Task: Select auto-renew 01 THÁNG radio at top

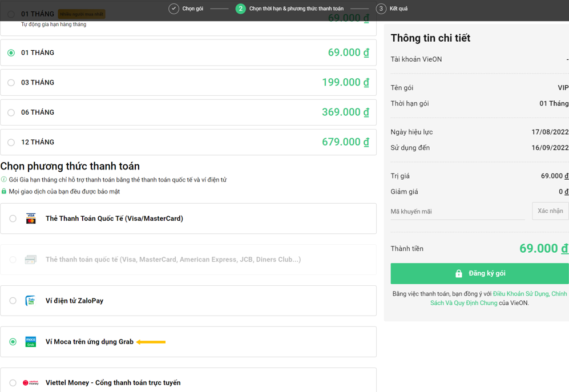Action: 11,14
